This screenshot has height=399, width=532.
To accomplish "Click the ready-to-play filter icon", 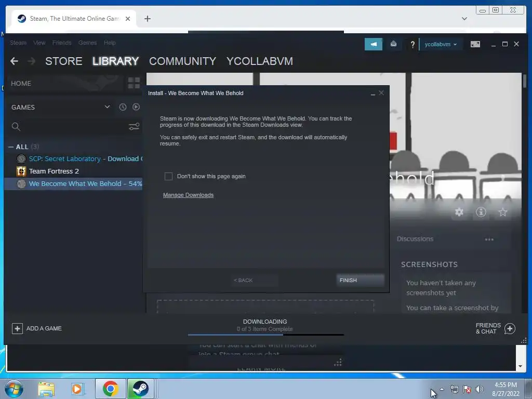I will tap(136, 107).
